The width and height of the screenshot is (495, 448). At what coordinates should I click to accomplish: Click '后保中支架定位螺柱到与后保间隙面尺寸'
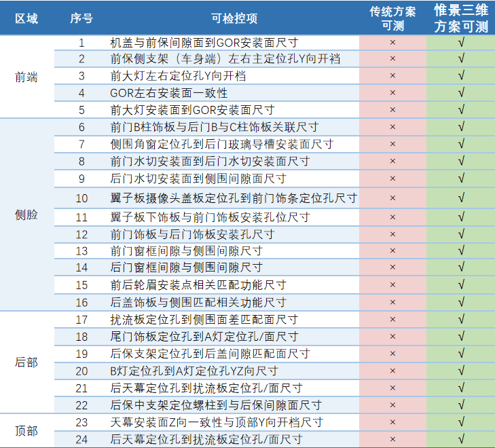(x=216, y=405)
